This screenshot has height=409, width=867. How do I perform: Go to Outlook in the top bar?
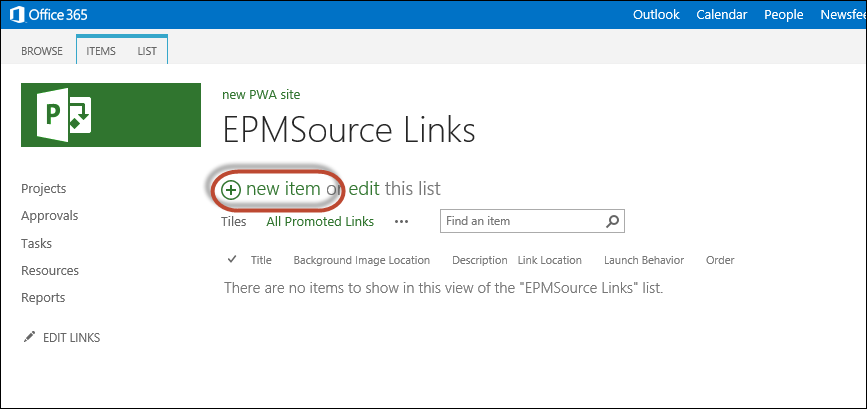click(656, 15)
